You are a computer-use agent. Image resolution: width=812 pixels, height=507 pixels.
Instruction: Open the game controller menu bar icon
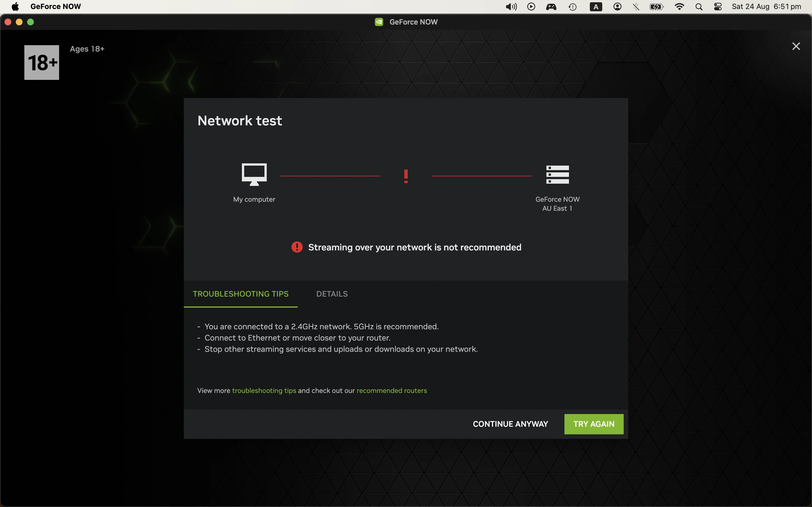coord(551,7)
